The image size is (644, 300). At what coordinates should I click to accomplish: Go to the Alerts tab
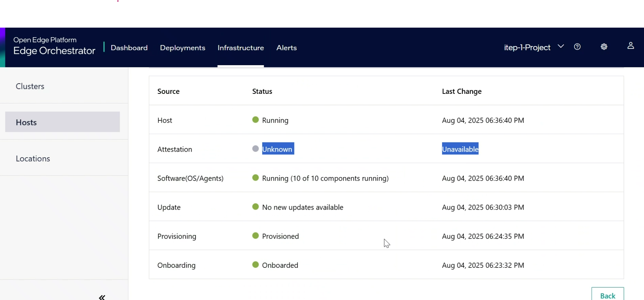pyautogui.click(x=286, y=48)
